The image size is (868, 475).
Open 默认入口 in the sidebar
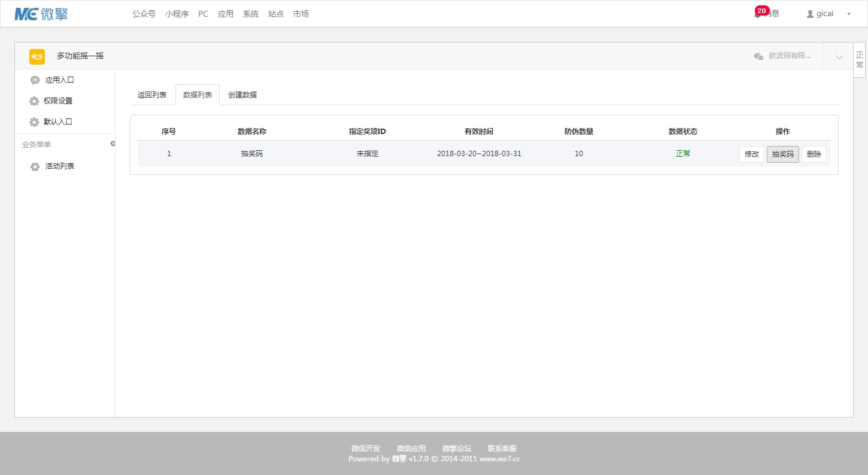tap(58, 122)
